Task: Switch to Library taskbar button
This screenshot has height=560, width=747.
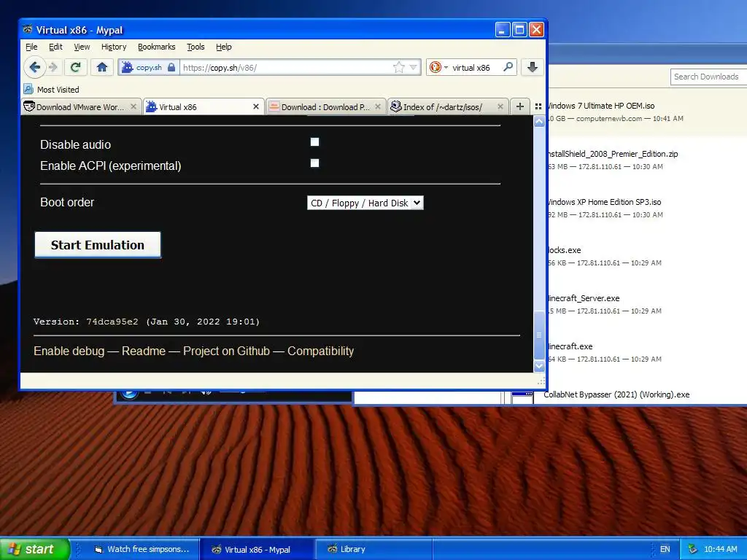Action: pyautogui.click(x=373, y=549)
